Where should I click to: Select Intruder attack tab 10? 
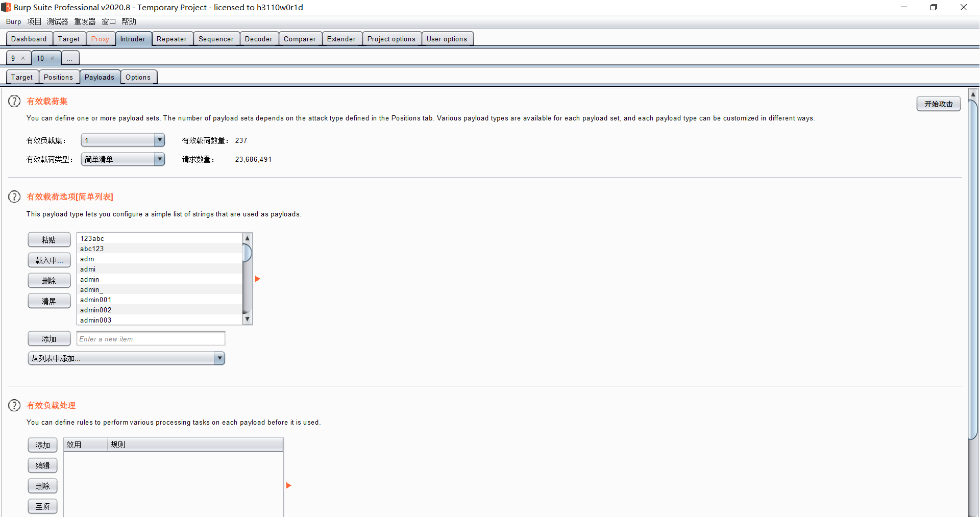pyautogui.click(x=40, y=58)
